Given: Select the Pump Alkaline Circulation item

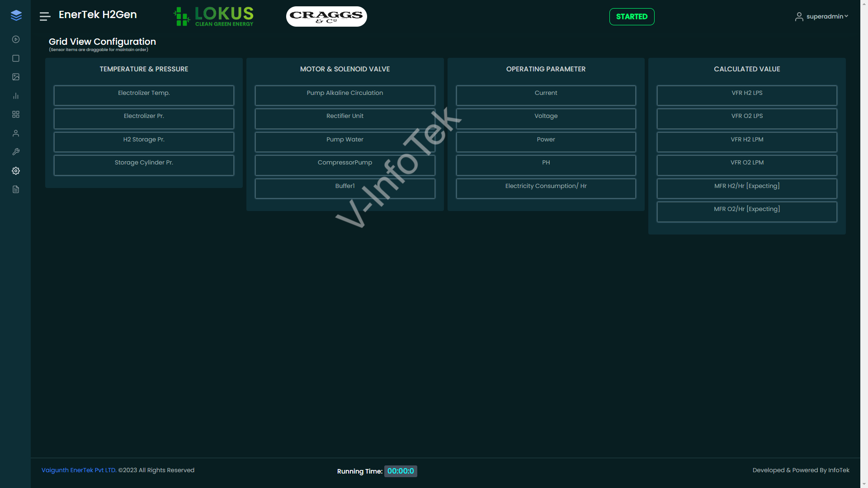Looking at the screenshot, I should point(345,95).
